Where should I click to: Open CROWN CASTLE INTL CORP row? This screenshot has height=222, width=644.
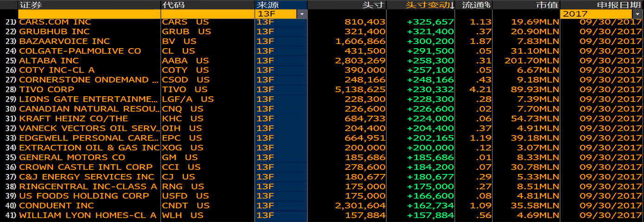point(322,167)
